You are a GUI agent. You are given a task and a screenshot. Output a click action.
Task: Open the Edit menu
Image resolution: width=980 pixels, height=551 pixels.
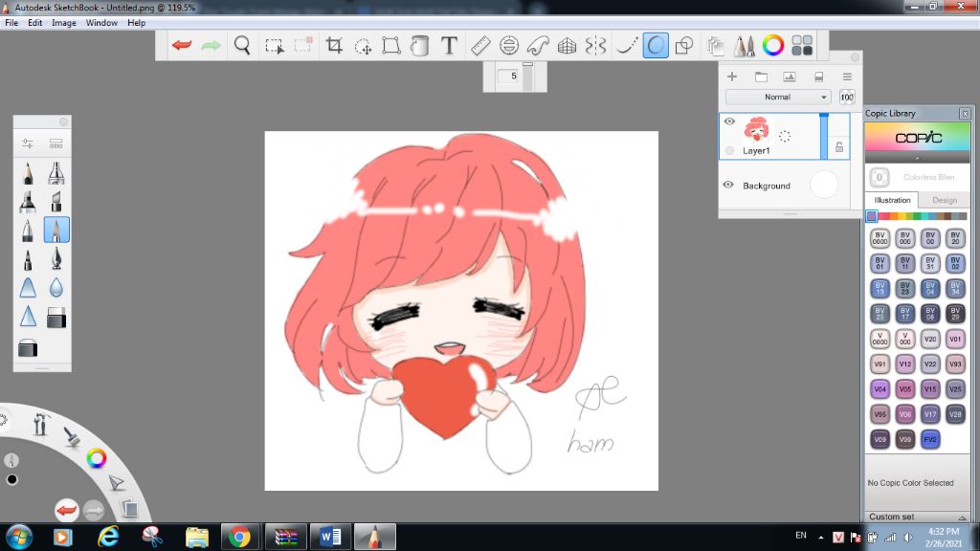point(35,23)
